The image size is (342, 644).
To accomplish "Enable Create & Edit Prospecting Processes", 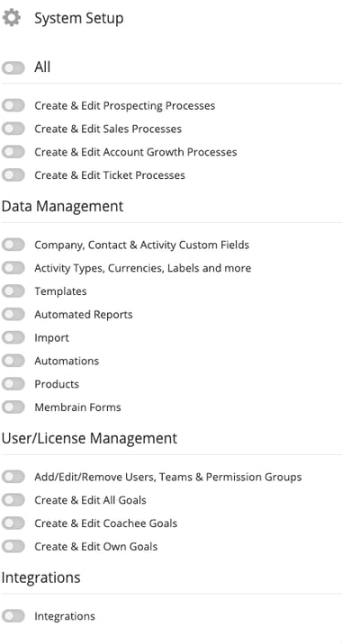I will 13,105.
